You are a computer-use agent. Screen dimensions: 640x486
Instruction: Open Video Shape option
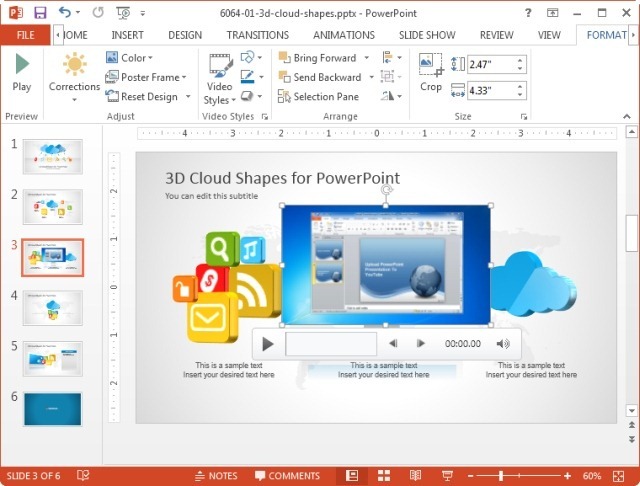[251, 57]
